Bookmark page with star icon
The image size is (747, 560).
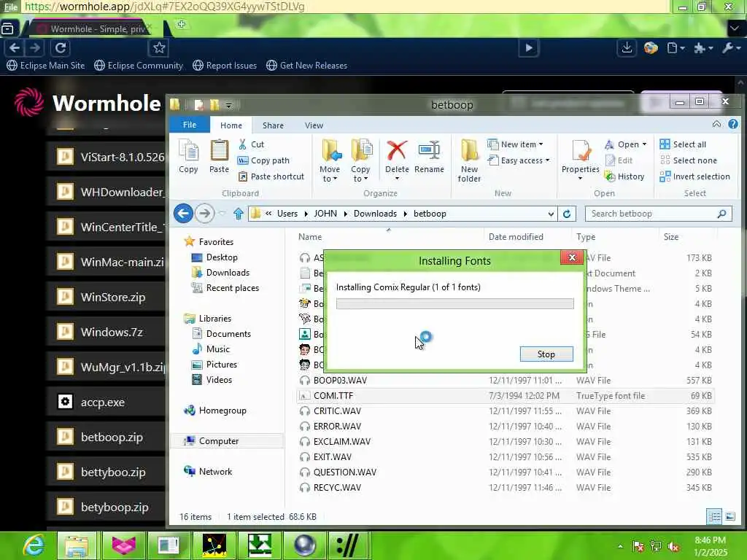(158, 47)
